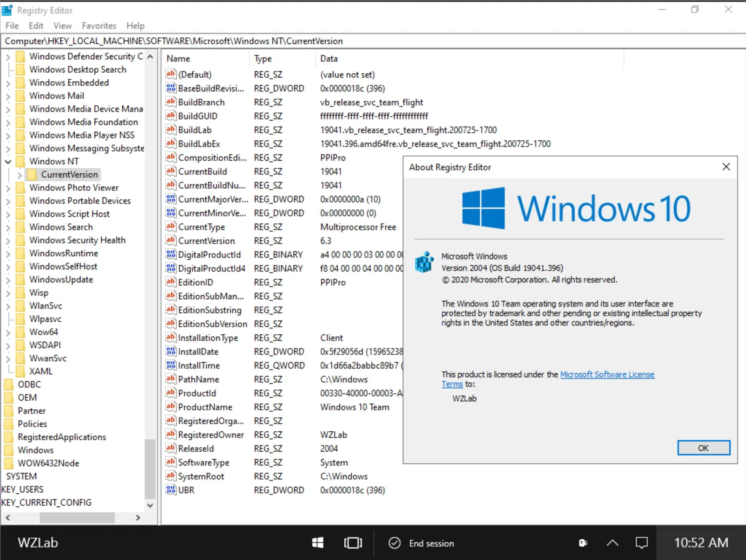Close the About Registry Editor dialog

[x=726, y=167]
